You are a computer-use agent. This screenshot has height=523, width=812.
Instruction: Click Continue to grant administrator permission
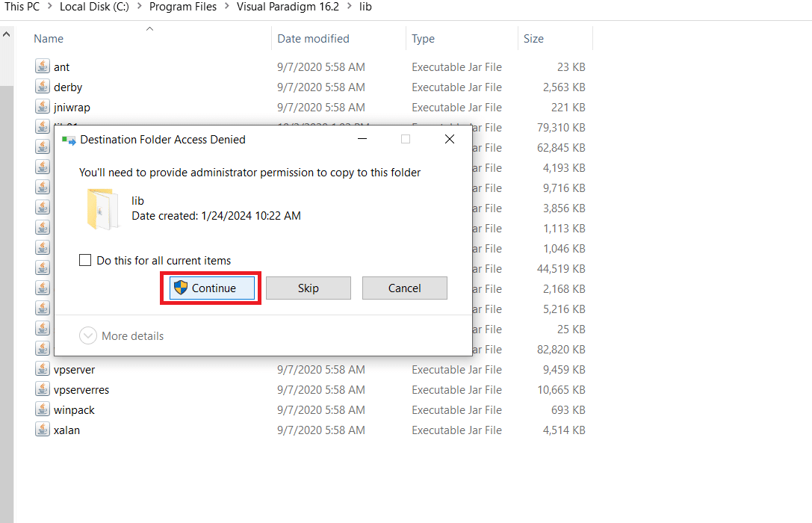(x=212, y=288)
